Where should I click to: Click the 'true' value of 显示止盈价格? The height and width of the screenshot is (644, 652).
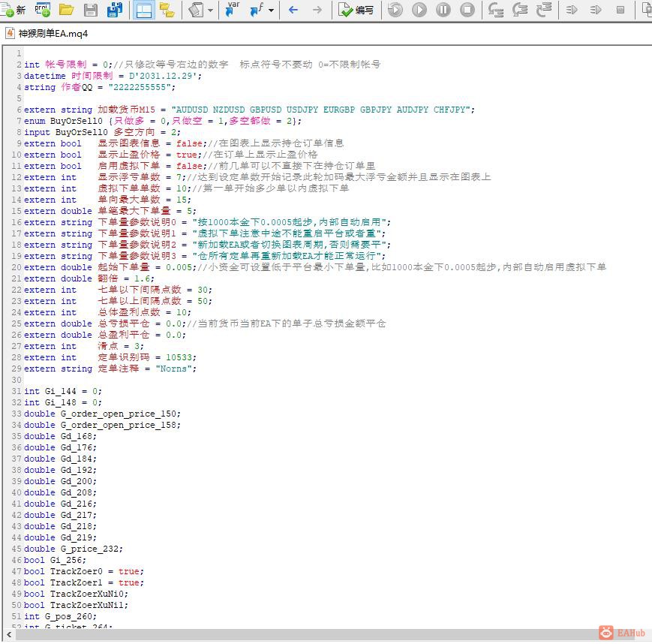coord(186,155)
